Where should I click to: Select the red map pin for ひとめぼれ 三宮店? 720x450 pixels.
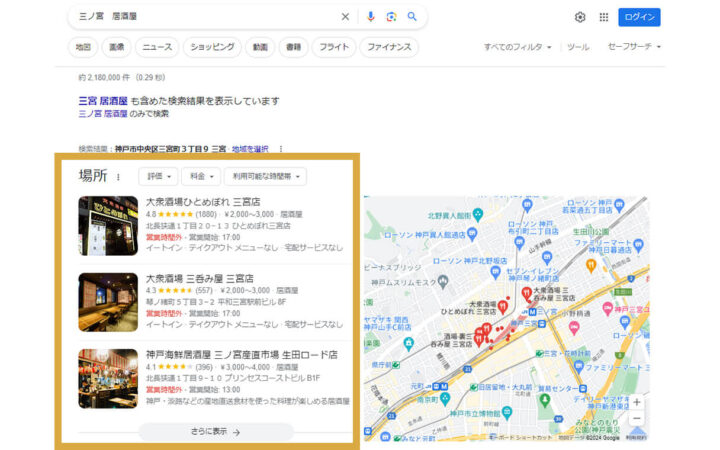click(503, 306)
